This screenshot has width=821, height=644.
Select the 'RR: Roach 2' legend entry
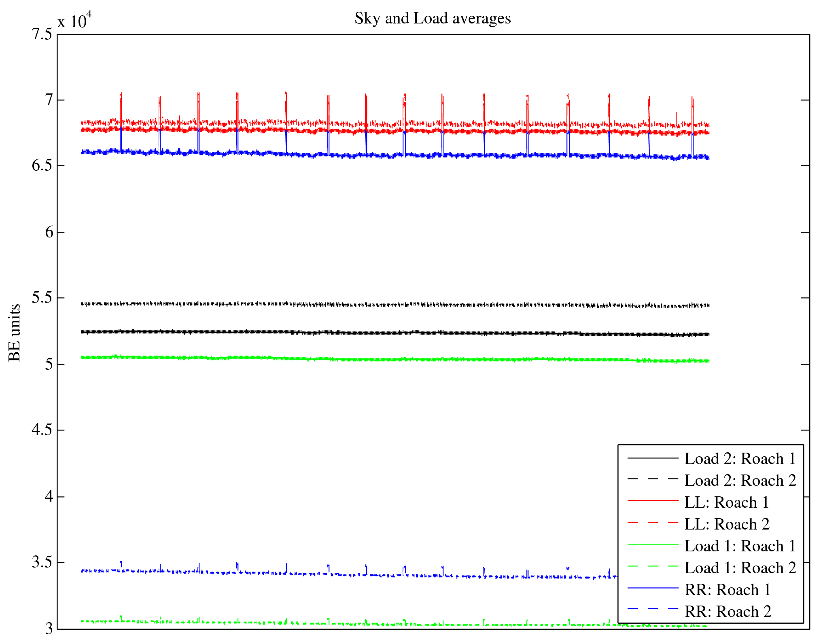727,612
